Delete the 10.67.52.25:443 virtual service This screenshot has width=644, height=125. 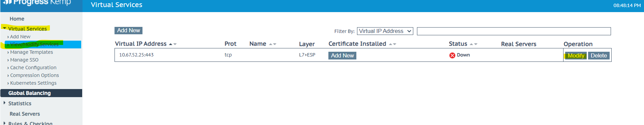(599, 56)
